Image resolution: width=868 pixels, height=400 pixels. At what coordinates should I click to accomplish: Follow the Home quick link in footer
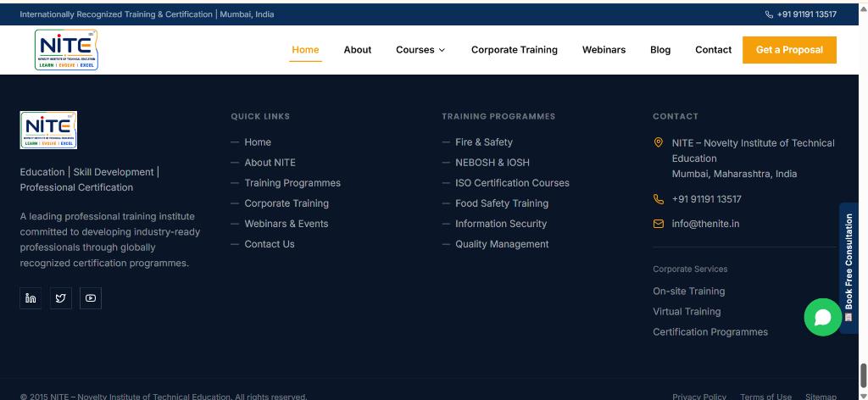258,142
